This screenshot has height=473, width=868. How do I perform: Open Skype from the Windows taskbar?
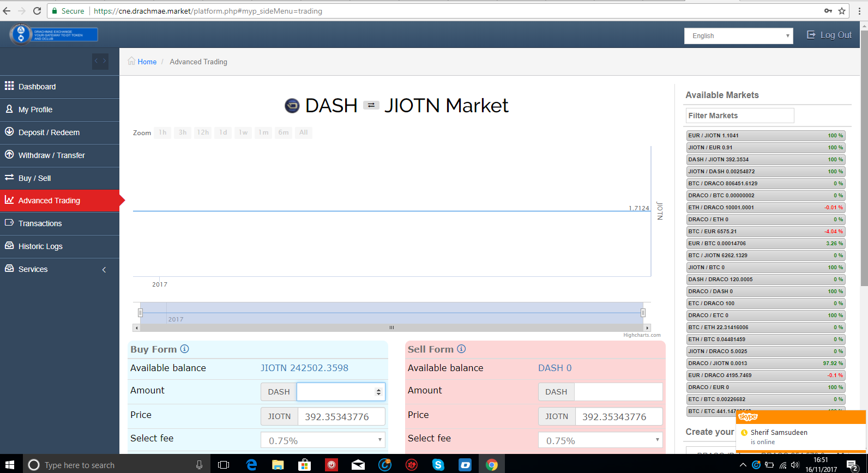[438, 464]
